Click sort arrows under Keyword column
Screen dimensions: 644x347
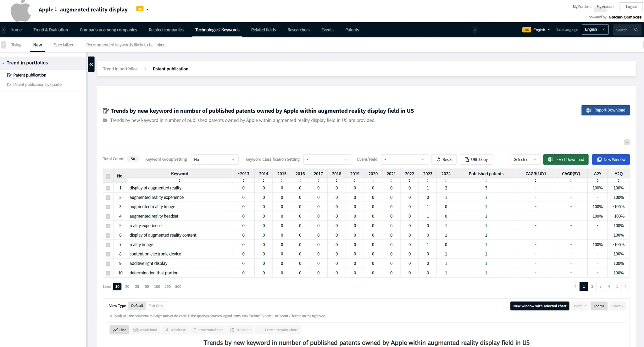[x=180, y=181]
